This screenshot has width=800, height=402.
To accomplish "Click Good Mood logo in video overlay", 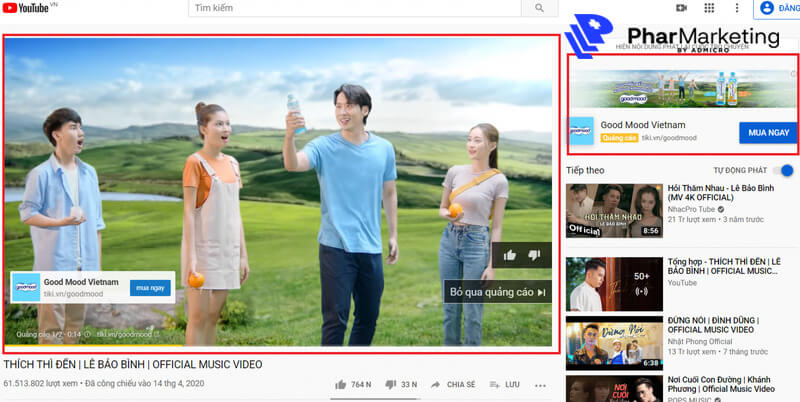I will (26, 287).
